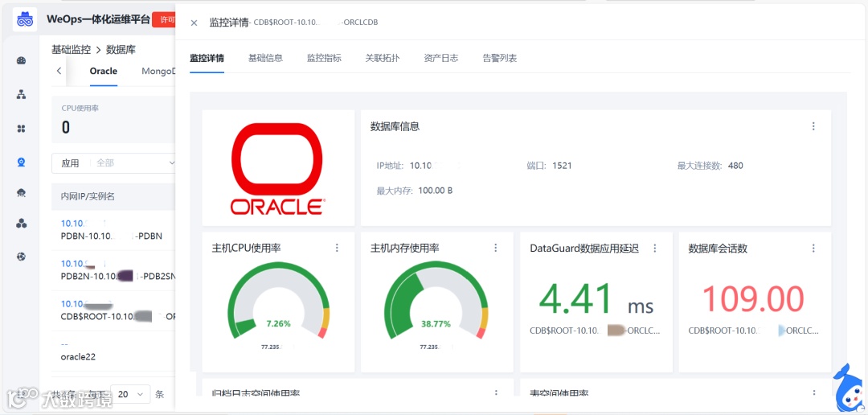Open the DataGuard数据应用延迟 card options menu
The image size is (868, 415).
pos(654,248)
